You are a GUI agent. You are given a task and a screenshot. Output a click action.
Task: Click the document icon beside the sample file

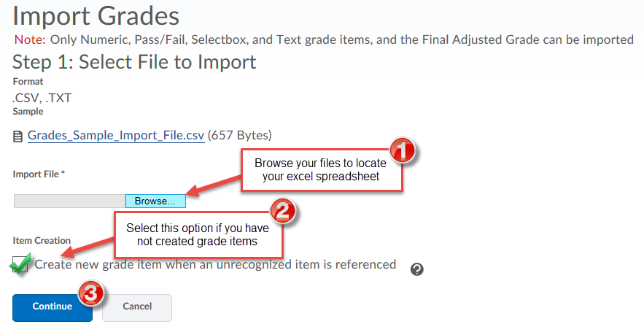tap(18, 136)
